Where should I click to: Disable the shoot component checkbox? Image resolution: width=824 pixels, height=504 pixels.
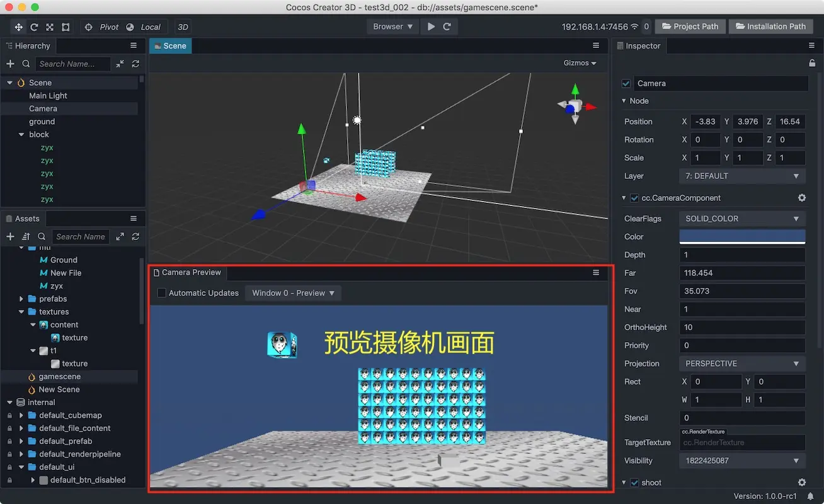(x=634, y=483)
